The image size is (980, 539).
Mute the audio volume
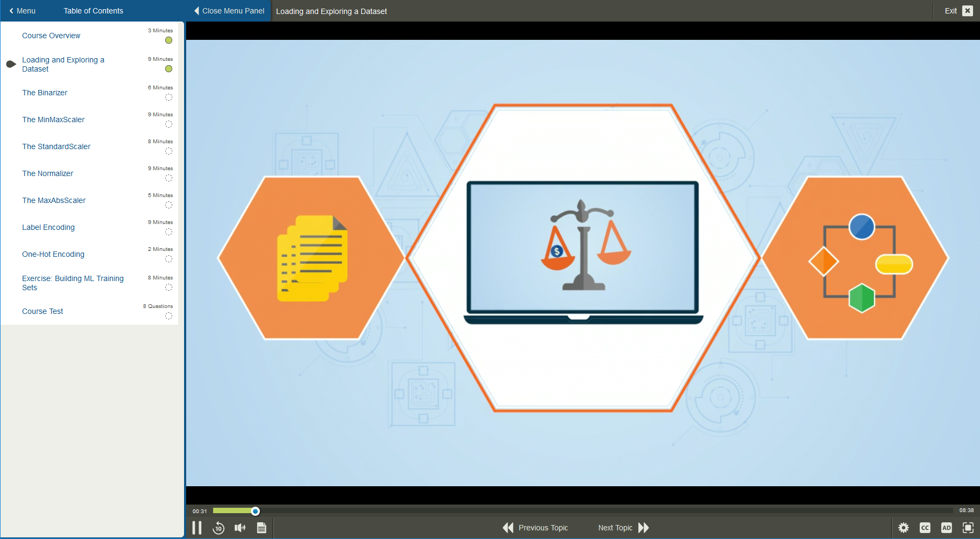(240, 528)
